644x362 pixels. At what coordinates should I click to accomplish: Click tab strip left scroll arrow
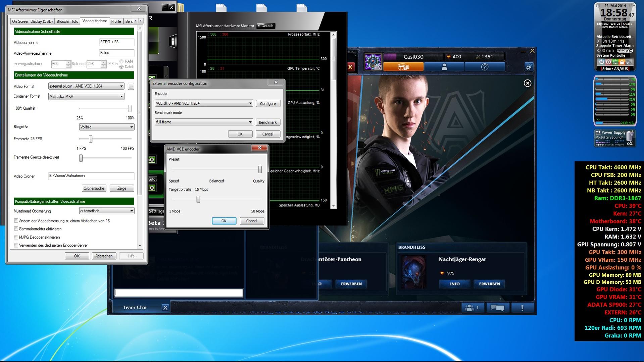135,21
